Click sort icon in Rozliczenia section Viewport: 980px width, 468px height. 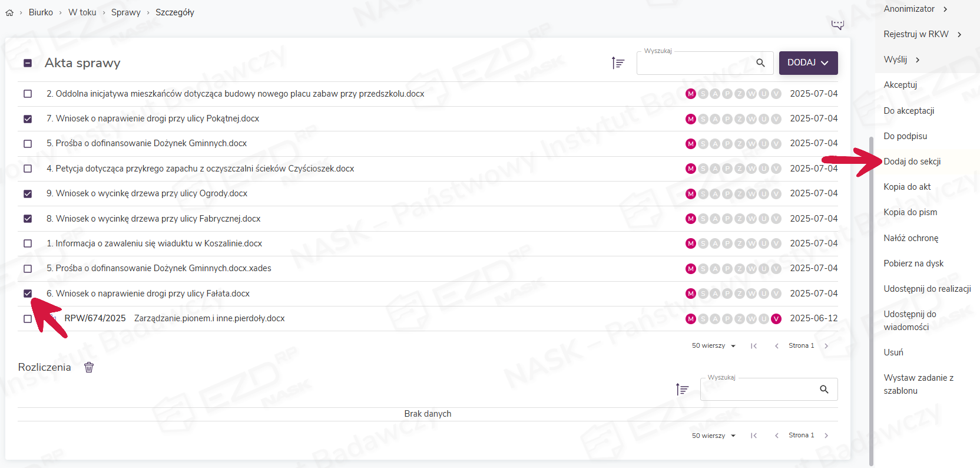tap(682, 389)
